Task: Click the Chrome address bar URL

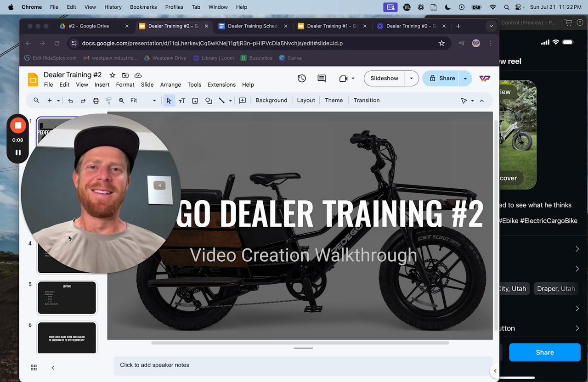Action: 212,43
